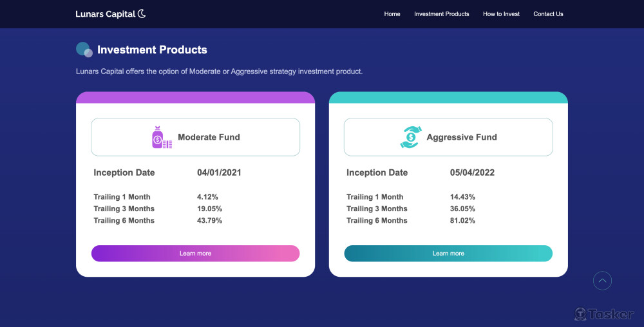Image resolution: width=644 pixels, height=327 pixels.
Task: Click the teal hands dollar icon
Action: coord(410,137)
